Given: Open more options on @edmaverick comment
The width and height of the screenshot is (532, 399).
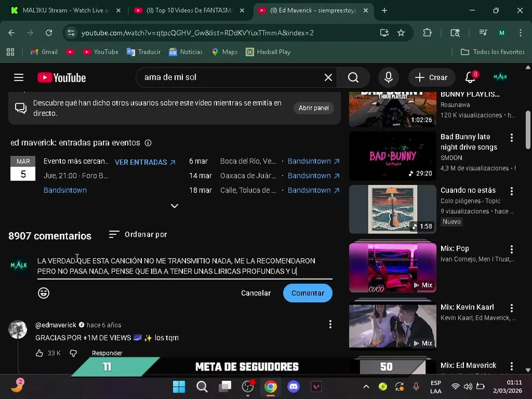Looking at the screenshot, I should (330, 324).
